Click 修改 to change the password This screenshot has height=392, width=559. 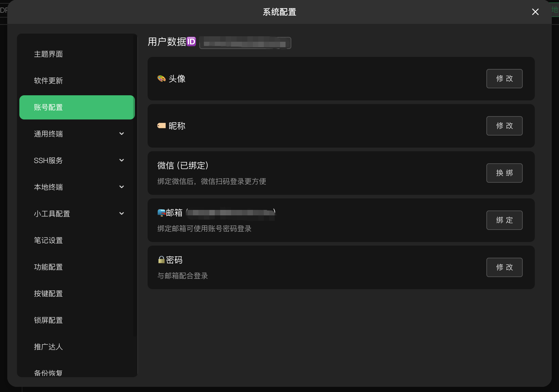pyautogui.click(x=504, y=267)
